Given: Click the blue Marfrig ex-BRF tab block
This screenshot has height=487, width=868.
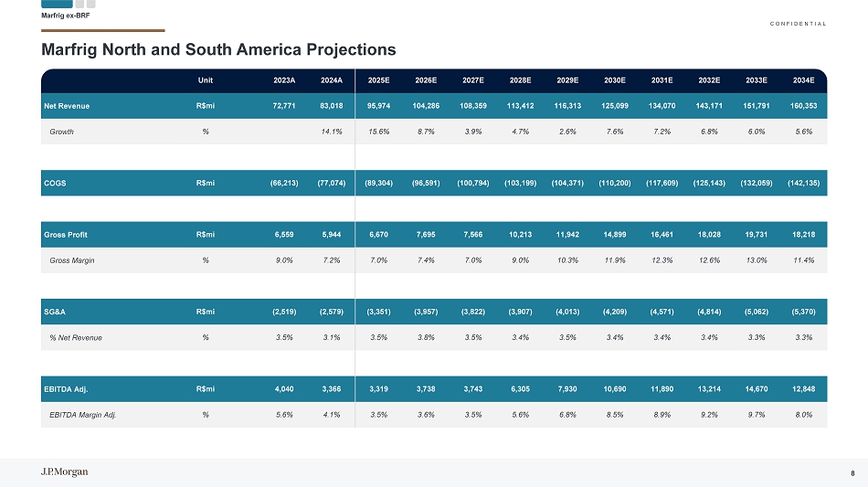Looking at the screenshot, I should click(x=57, y=4).
